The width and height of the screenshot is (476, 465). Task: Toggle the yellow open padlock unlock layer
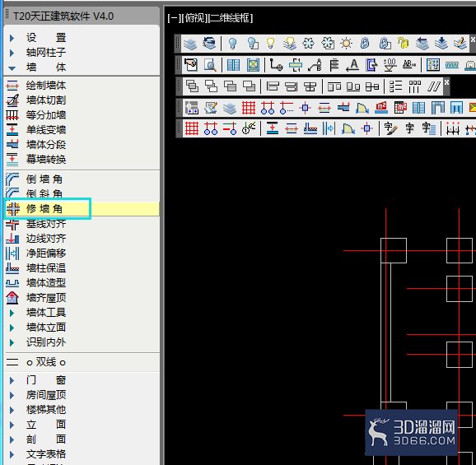pos(404,44)
